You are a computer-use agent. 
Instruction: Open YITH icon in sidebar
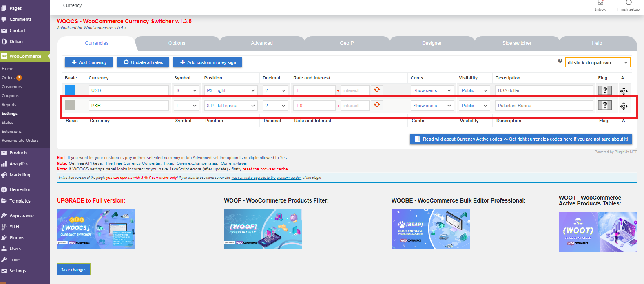4,227
